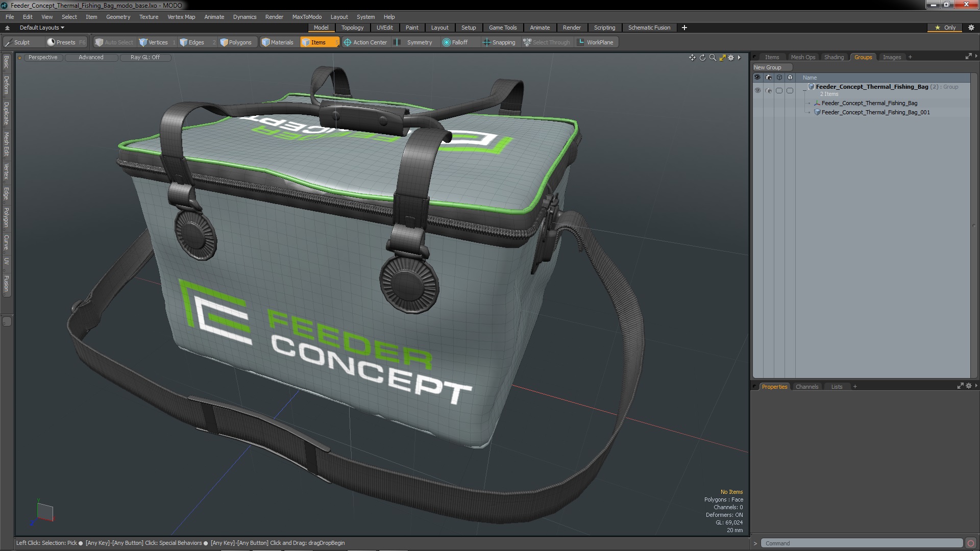The width and height of the screenshot is (980, 551).
Task: Click viewport right arrow expander
Action: pos(739,58)
